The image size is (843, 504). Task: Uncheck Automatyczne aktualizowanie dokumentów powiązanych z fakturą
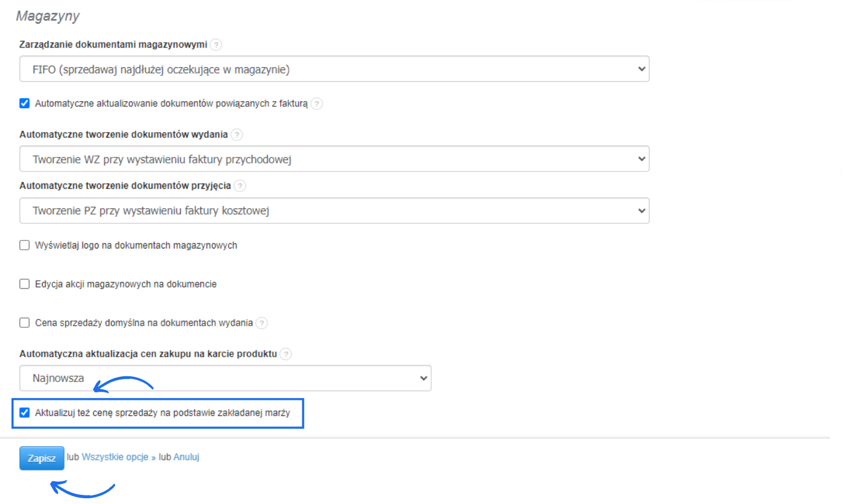coord(25,104)
